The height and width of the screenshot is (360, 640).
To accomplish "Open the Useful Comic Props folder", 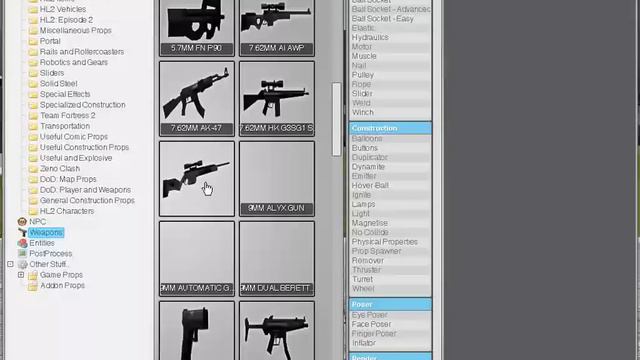I will 74,136.
